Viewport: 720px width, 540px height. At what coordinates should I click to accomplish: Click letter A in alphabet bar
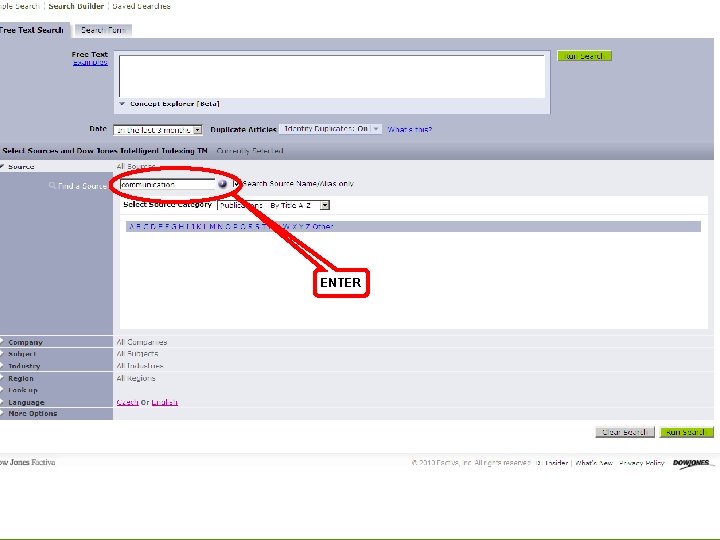click(132, 226)
